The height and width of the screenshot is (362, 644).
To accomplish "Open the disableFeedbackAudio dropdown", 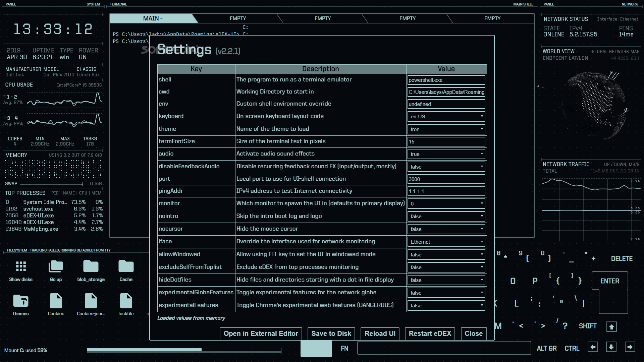I will click(446, 167).
